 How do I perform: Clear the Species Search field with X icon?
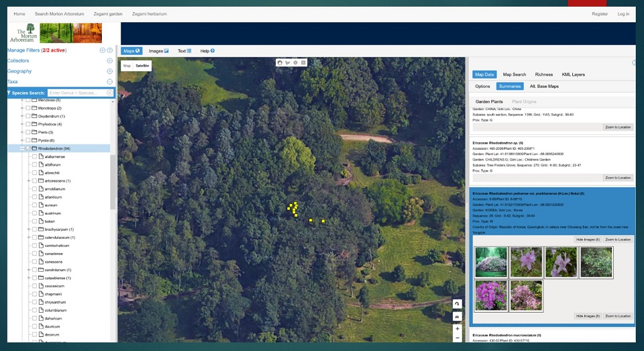point(109,93)
